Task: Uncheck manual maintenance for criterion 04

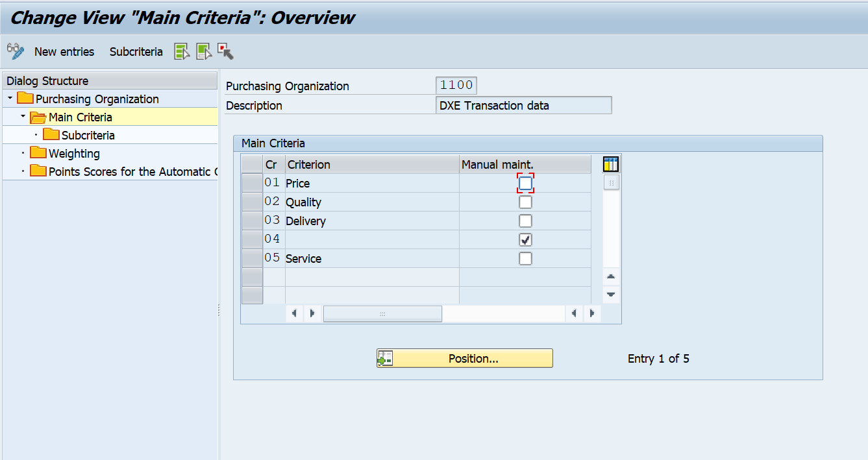Action: point(525,240)
